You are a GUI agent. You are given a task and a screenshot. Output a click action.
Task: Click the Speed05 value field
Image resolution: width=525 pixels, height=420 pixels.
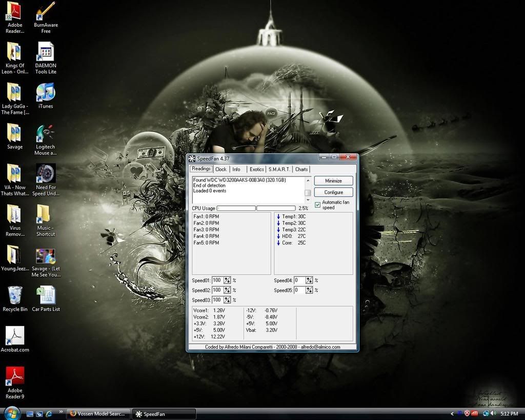pyautogui.click(x=300, y=290)
